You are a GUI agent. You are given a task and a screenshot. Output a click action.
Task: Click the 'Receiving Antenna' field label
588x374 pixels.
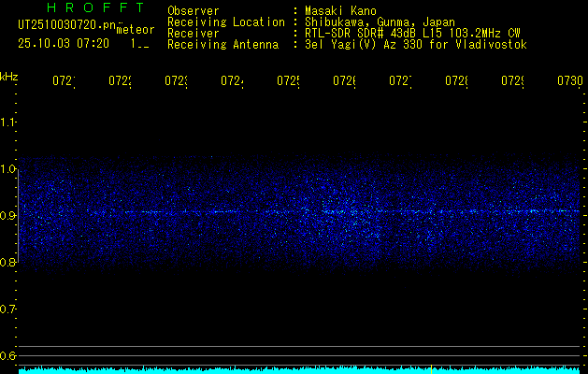223,45
